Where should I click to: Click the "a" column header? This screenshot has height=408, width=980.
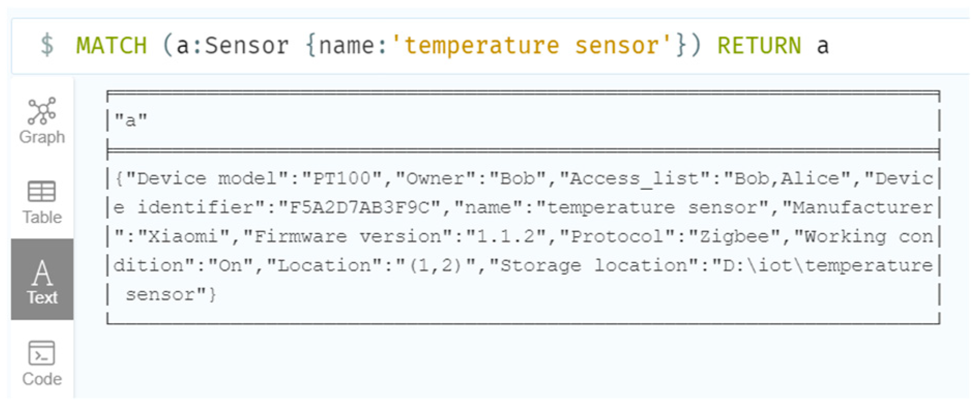[130, 120]
